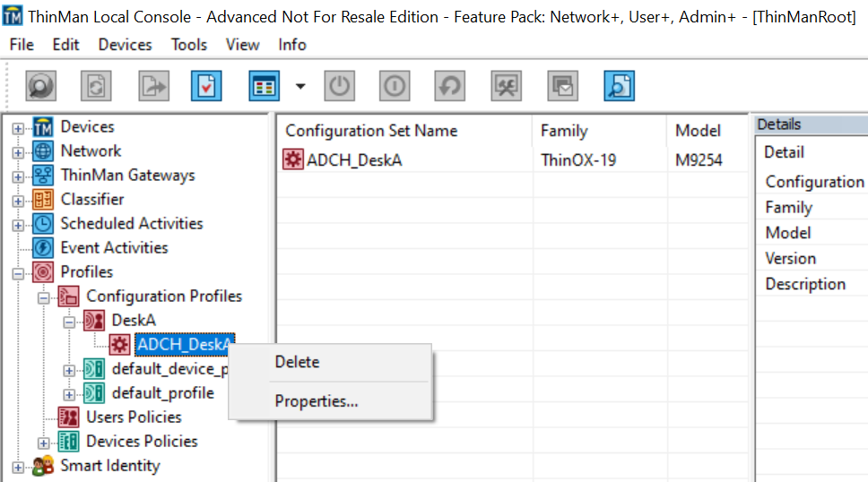Click the tools wrench toolbar icon

[506, 86]
